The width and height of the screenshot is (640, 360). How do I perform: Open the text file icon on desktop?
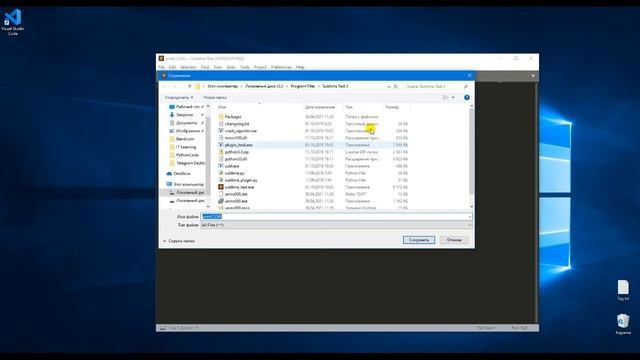click(x=623, y=290)
